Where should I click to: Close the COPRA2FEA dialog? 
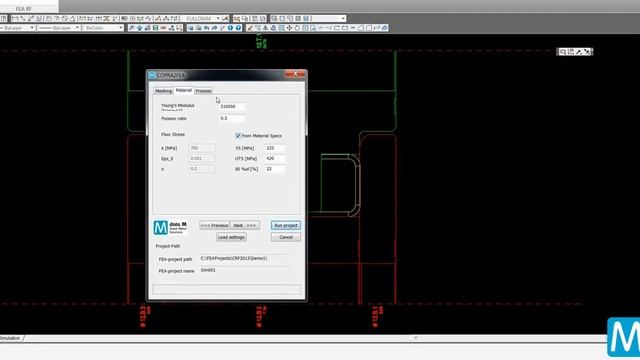(x=295, y=74)
